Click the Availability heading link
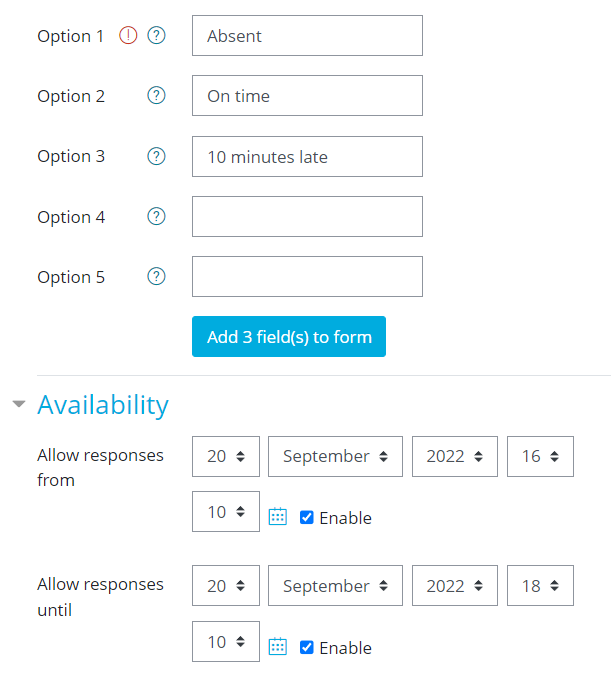This screenshot has width=611, height=679. tap(103, 405)
